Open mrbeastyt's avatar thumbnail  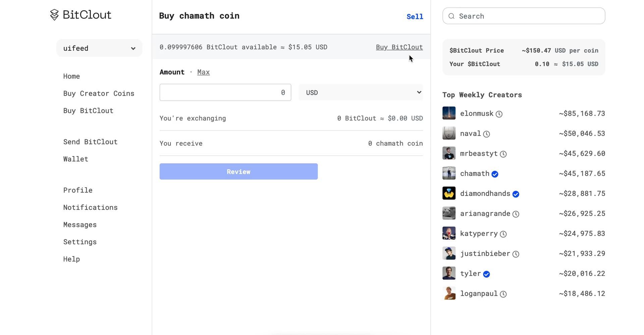(449, 153)
